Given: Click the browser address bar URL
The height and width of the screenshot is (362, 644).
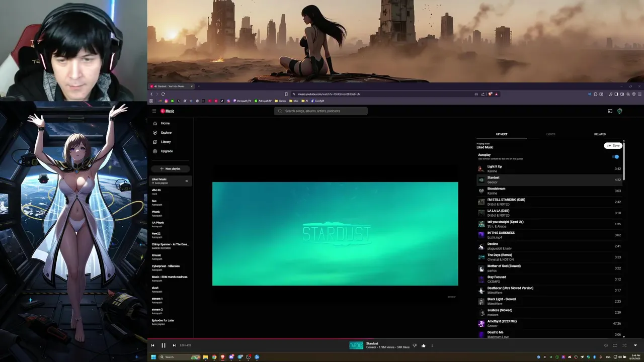Looking at the screenshot, I should 329,94.
